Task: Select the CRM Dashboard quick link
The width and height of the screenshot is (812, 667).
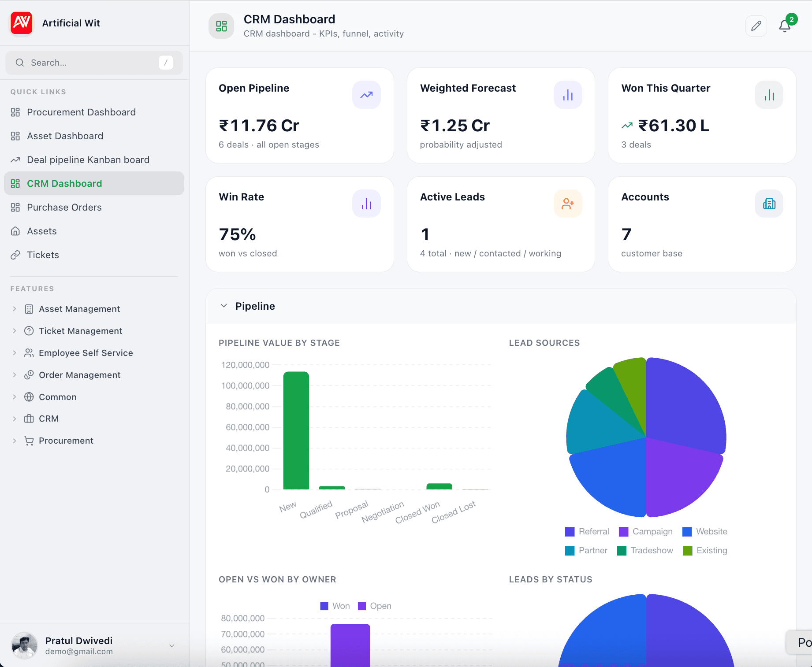Action: (94, 183)
